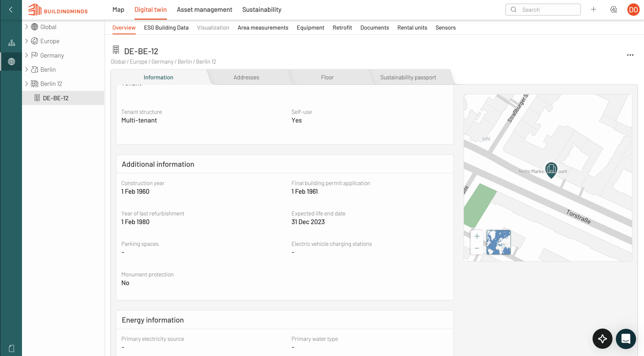
Task: Select the Floor sub-tab
Action: (327, 77)
